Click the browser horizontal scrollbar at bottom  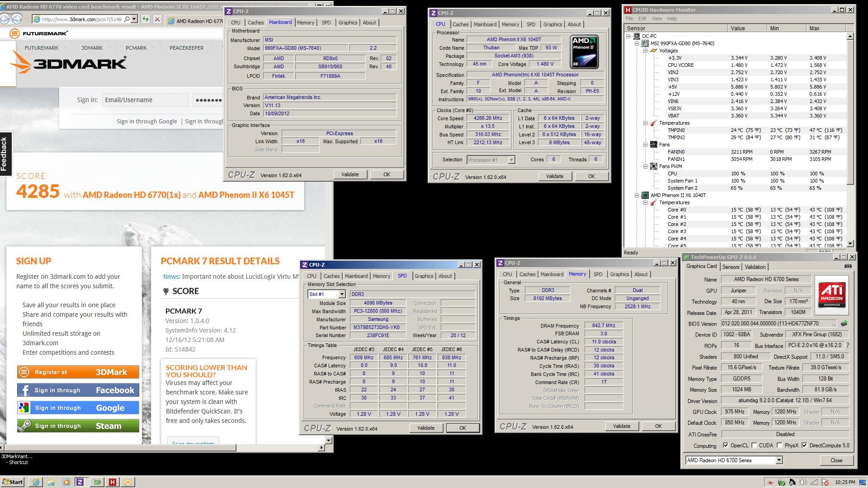(163, 448)
